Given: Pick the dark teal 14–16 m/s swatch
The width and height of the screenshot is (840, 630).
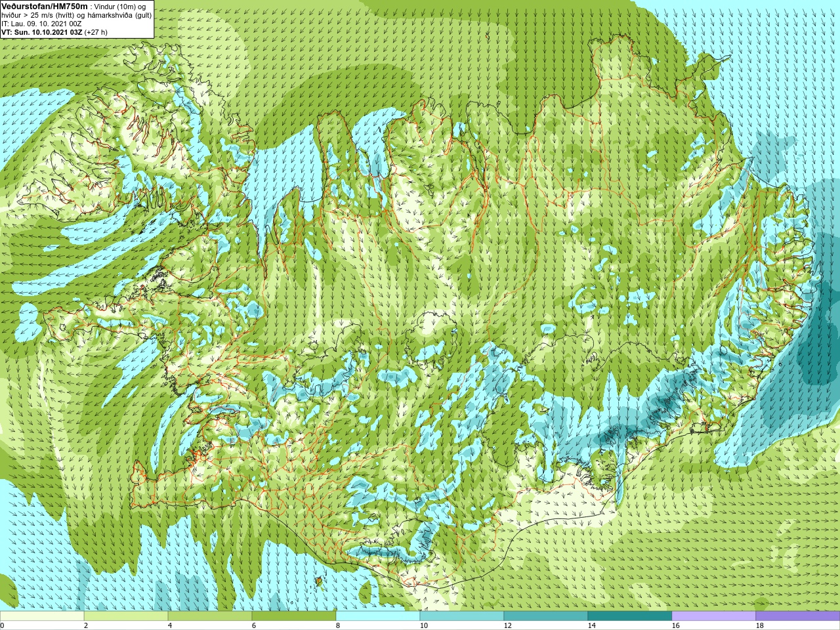Looking at the screenshot, I should coord(630,616).
